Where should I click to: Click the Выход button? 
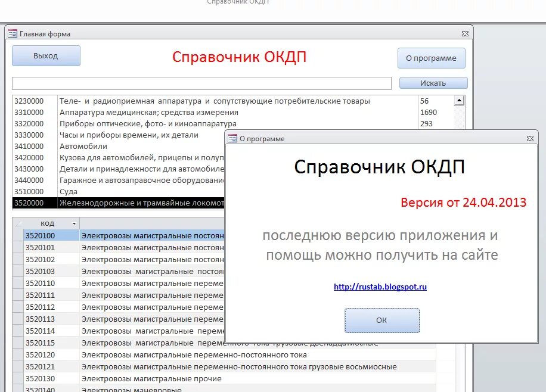pyautogui.click(x=46, y=55)
